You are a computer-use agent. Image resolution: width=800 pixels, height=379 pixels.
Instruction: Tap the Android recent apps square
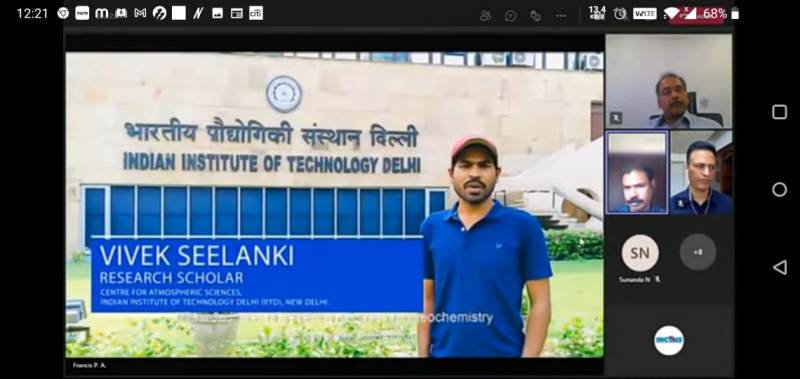[780, 112]
